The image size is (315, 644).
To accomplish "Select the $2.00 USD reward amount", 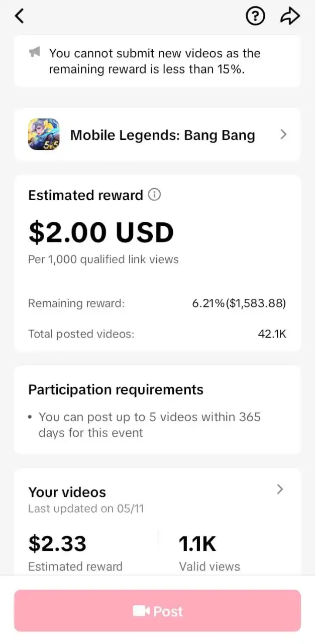I will (101, 232).
